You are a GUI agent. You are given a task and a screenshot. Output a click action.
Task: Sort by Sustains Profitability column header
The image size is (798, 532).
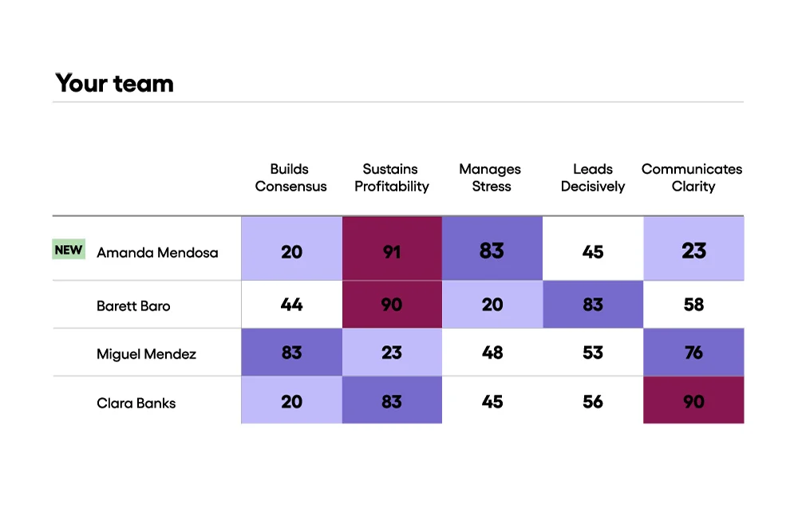point(391,178)
